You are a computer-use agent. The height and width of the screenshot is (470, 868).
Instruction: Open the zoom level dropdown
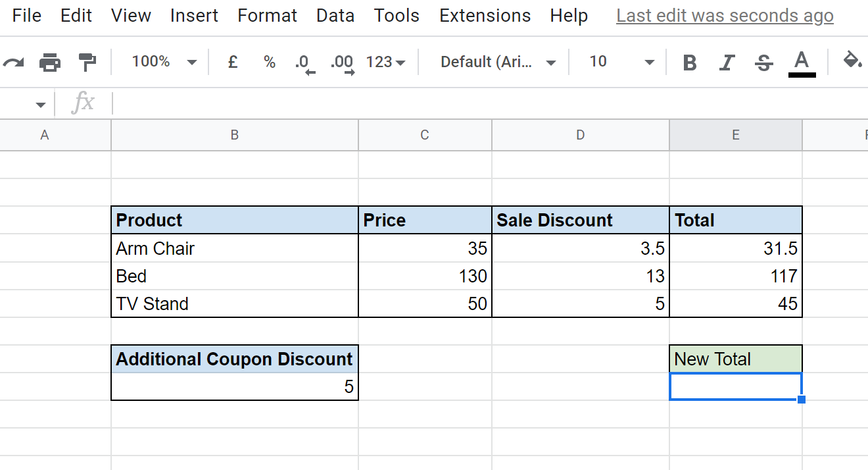[x=160, y=61]
